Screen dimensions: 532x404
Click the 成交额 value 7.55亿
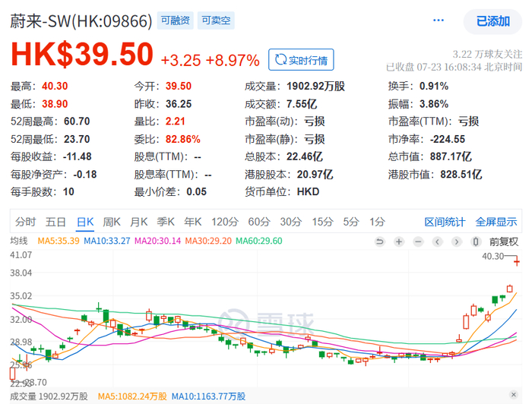(302, 104)
